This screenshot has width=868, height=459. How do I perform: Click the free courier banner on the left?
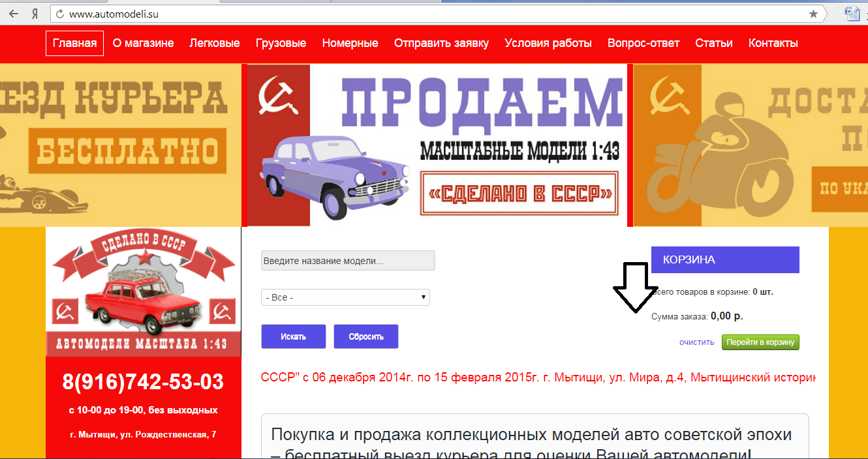pos(121,145)
